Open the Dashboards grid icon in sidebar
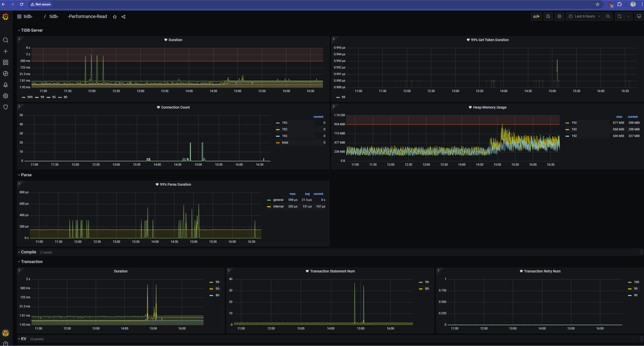Image resolution: width=644 pixels, height=346 pixels. pos(5,62)
